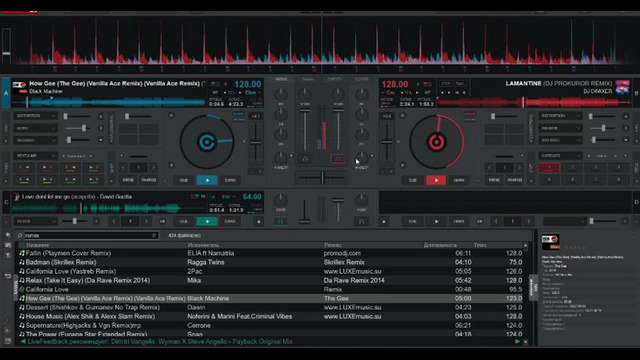Click the eject icon on deck D
640x360 pixels.
pyautogui.click(x=384, y=221)
